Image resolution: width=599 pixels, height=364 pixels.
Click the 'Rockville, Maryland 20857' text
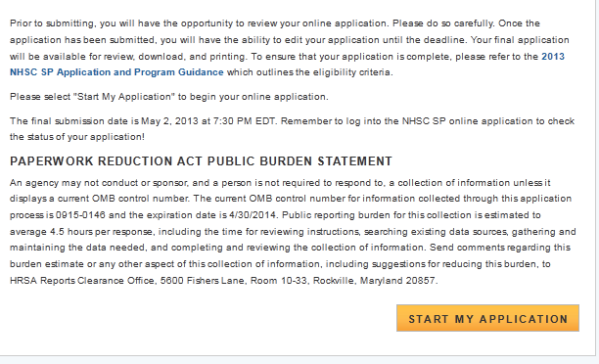click(x=375, y=281)
